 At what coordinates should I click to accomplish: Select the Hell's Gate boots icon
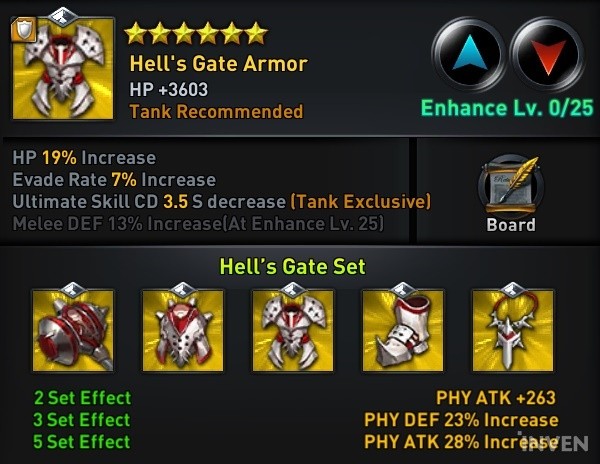(x=403, y=330)
